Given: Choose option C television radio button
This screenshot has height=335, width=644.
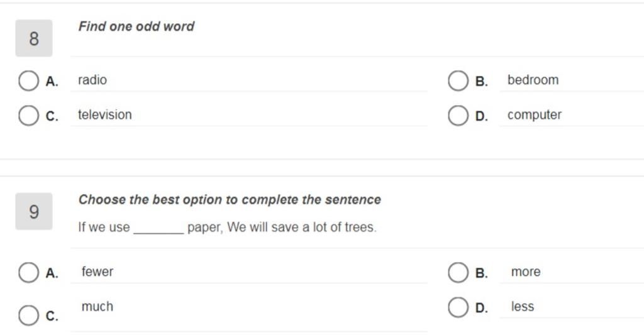Looking at the screenshot, I should pyautogui.click(x=28, y=116).
